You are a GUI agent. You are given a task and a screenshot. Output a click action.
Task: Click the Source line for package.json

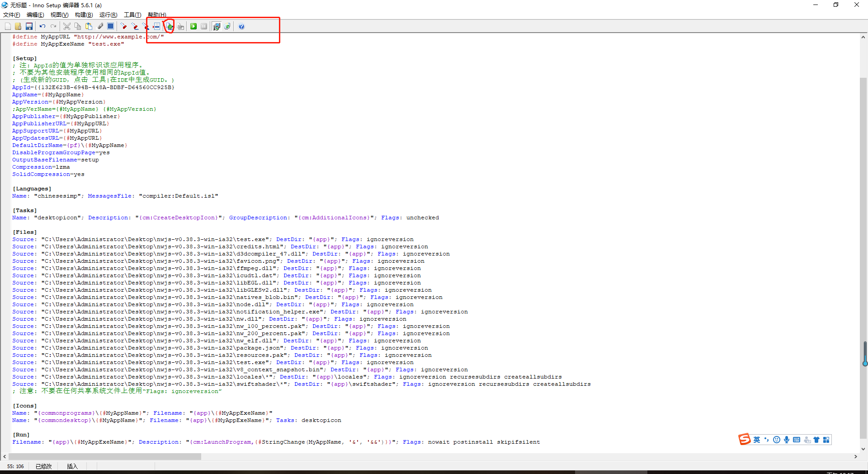pyautogui.click(x=220, y=348)
